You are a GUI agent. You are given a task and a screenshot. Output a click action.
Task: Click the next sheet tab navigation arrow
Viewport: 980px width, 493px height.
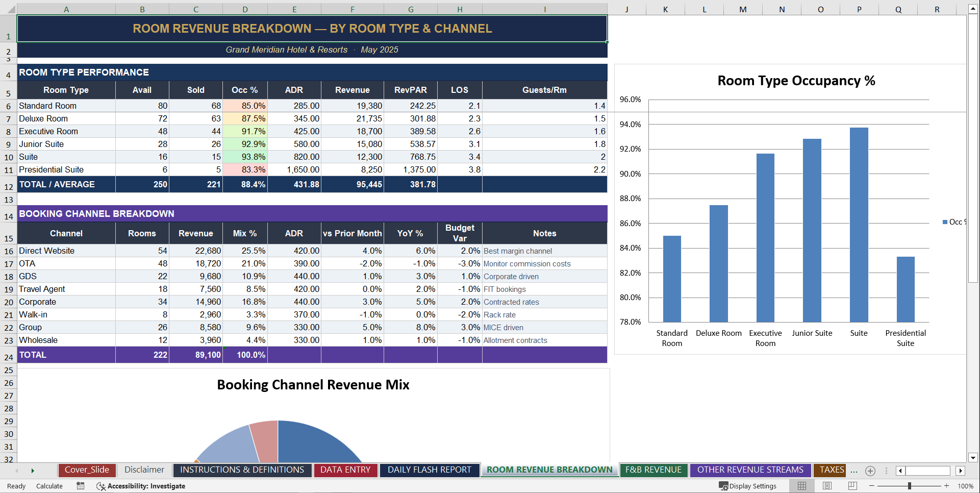33,471
